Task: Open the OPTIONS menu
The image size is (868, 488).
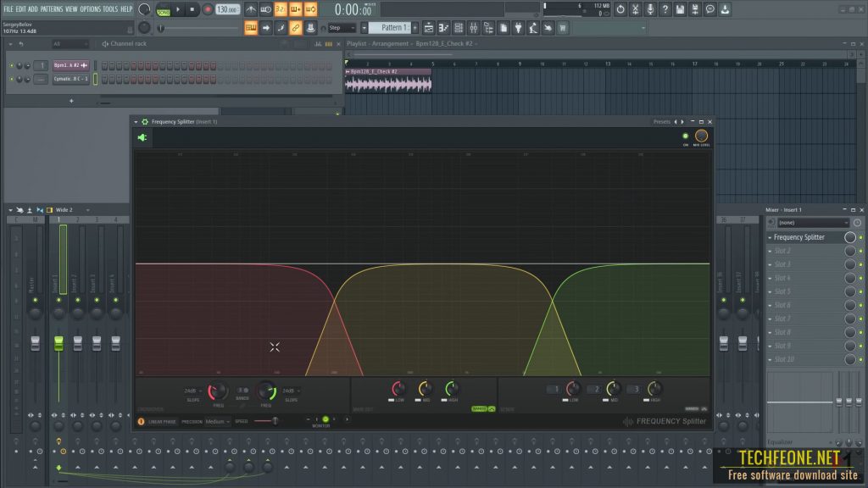Action: (x=90, y=8)
